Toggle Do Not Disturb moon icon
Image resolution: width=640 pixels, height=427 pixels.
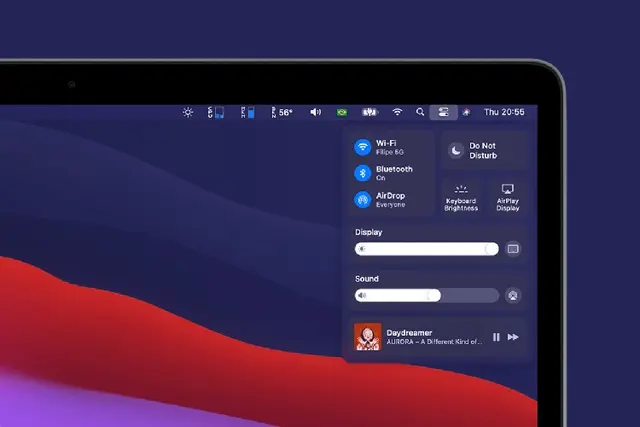point(456,151)
